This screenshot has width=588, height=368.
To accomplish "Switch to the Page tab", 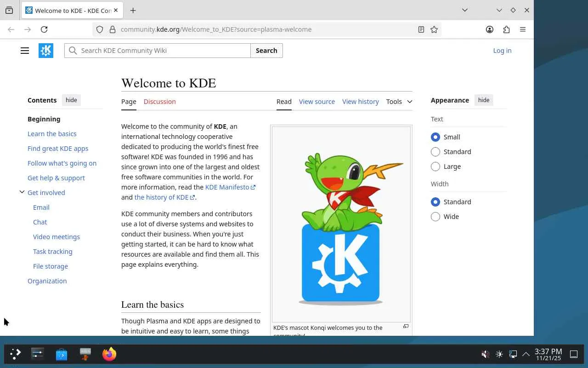I will (129, 102).
